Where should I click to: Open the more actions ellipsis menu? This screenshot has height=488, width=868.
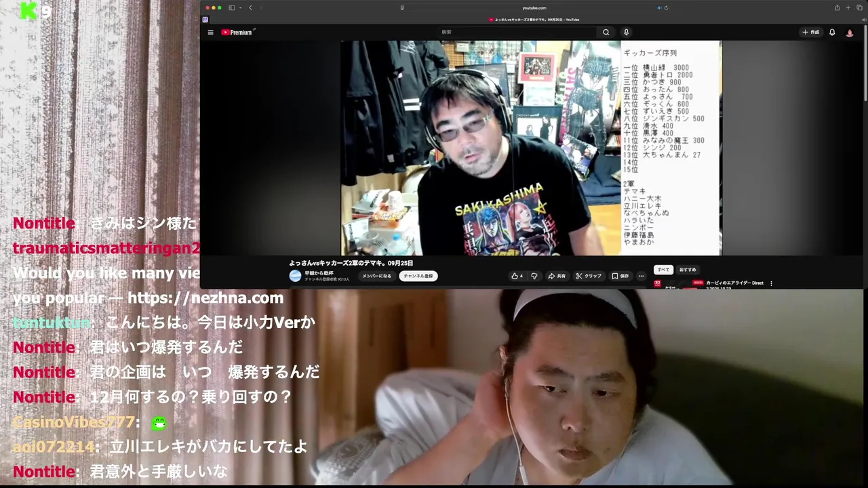click(x=641, y=276)
